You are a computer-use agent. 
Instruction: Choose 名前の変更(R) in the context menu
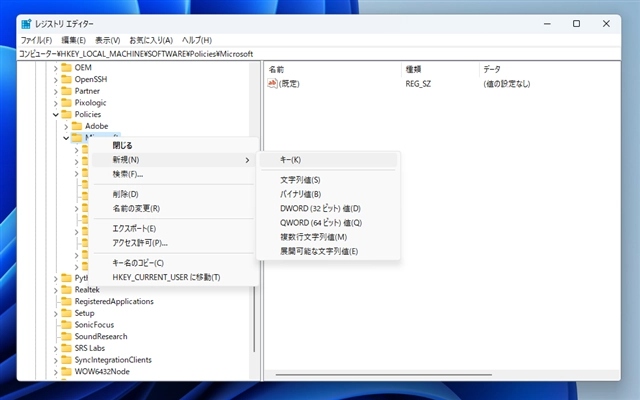pos(173,209)
